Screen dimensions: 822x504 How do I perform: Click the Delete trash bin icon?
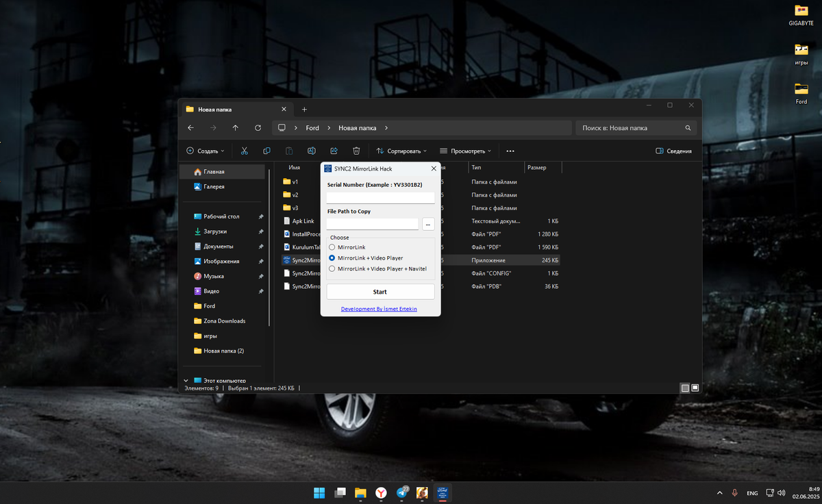[356, 151]
